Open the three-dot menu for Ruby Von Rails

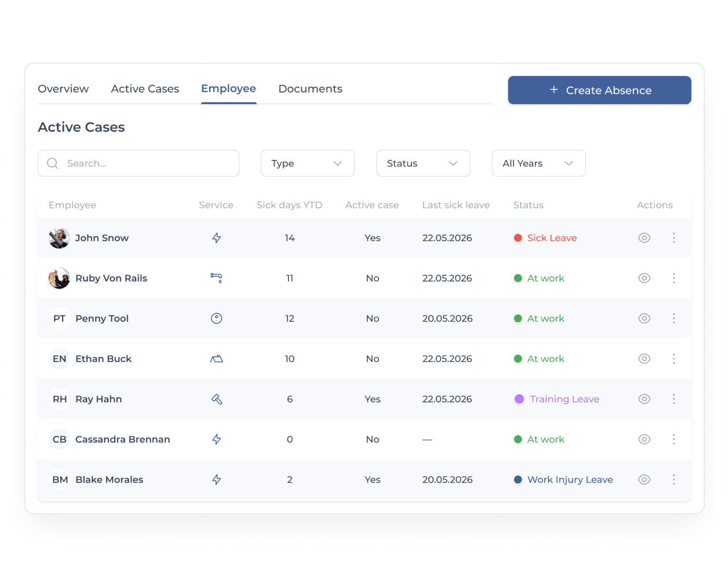pyautogui.click(x=674, y=278)
